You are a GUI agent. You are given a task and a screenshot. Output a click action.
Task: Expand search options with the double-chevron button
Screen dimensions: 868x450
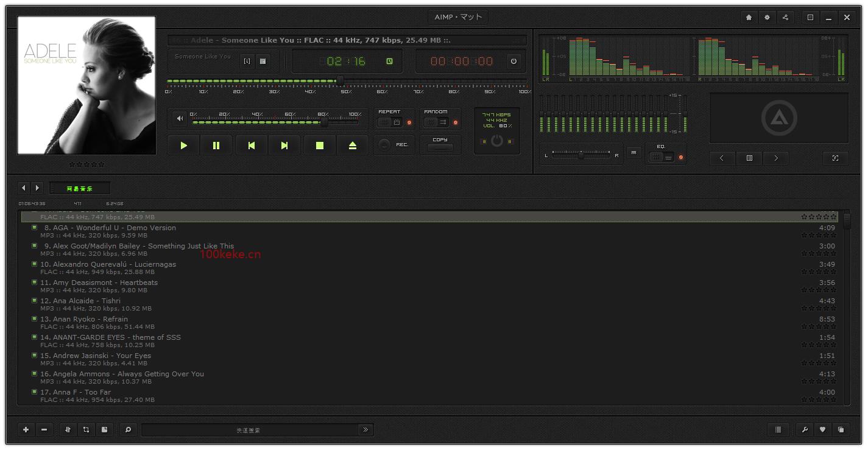coord(365,430)
